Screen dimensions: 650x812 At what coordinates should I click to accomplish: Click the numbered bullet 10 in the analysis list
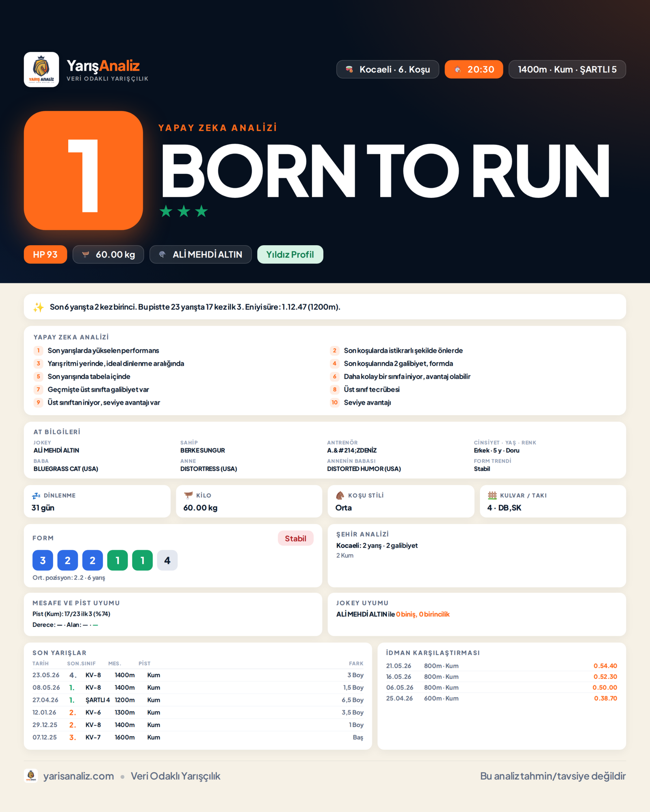[334, 402]
